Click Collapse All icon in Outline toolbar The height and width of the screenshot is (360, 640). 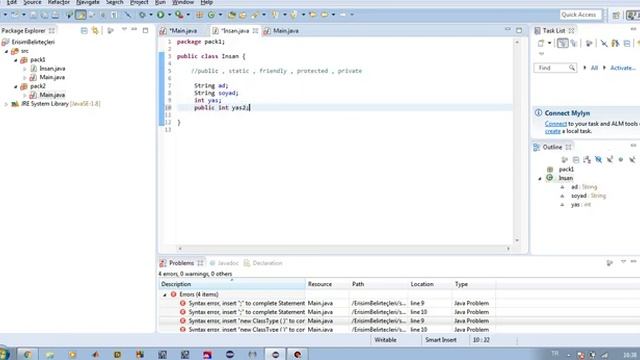click(576, 160)
